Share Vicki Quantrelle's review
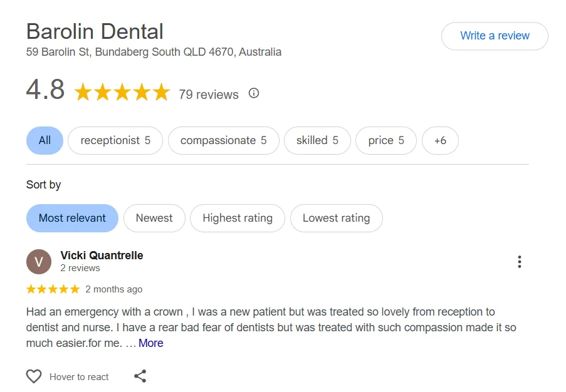566x392 pixels. (x=140, y=376)
